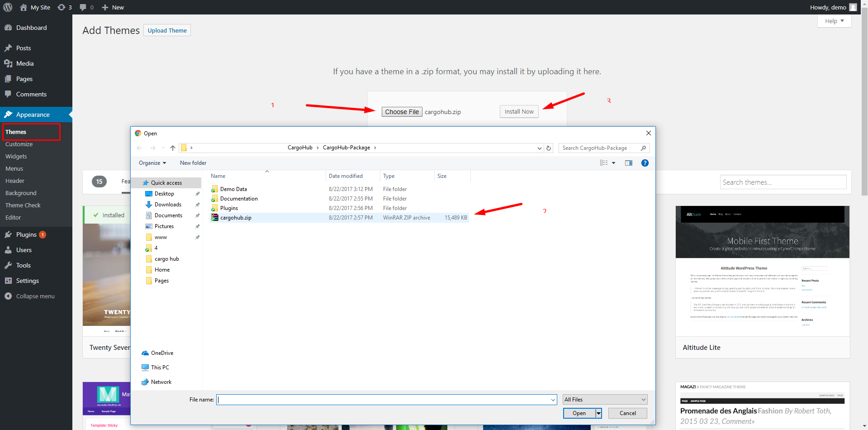Click Open button in file dialog

579,413
